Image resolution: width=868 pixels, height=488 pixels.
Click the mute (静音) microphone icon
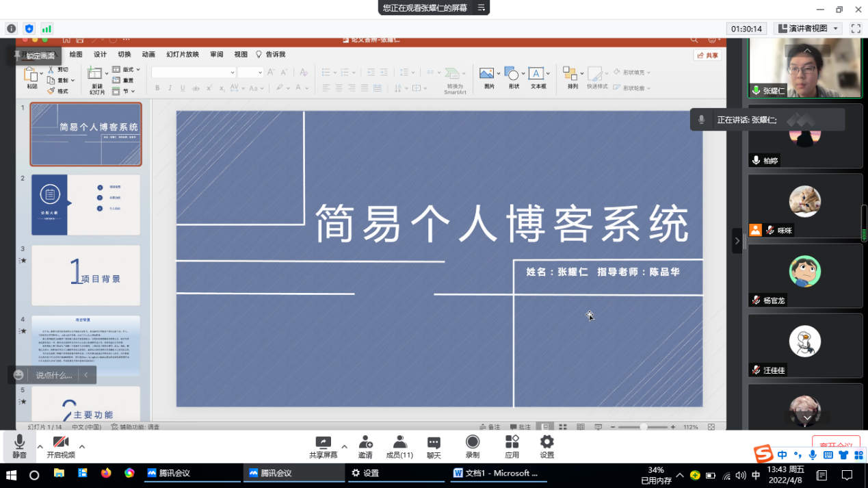click(x=19, y=442)
